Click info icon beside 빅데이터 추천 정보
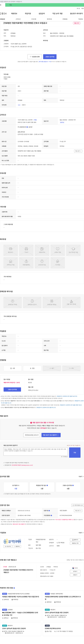 (14, 588)
